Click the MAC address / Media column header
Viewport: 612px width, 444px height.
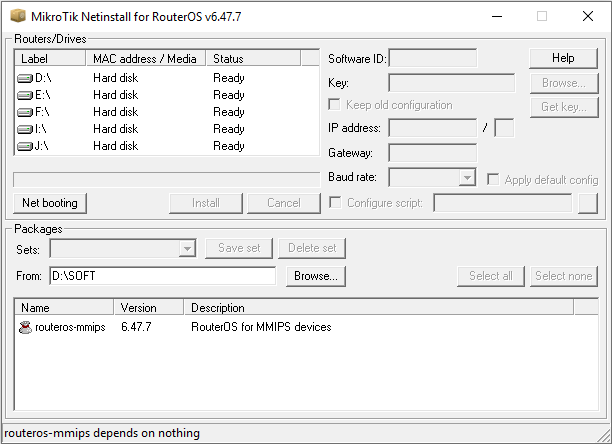[146, 58]
